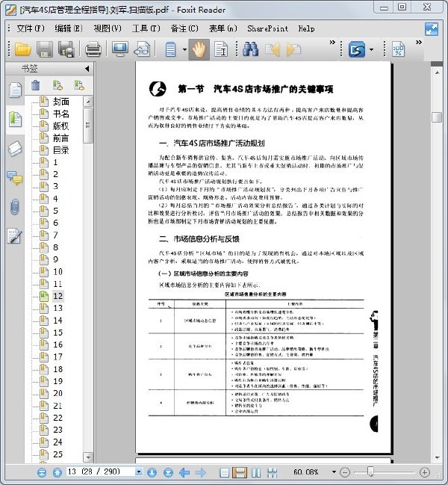The height and width of the screenshot is (485, 448).
Task: Collapse the bookmarks panel arrow
Action: click(x=87, y=69)
